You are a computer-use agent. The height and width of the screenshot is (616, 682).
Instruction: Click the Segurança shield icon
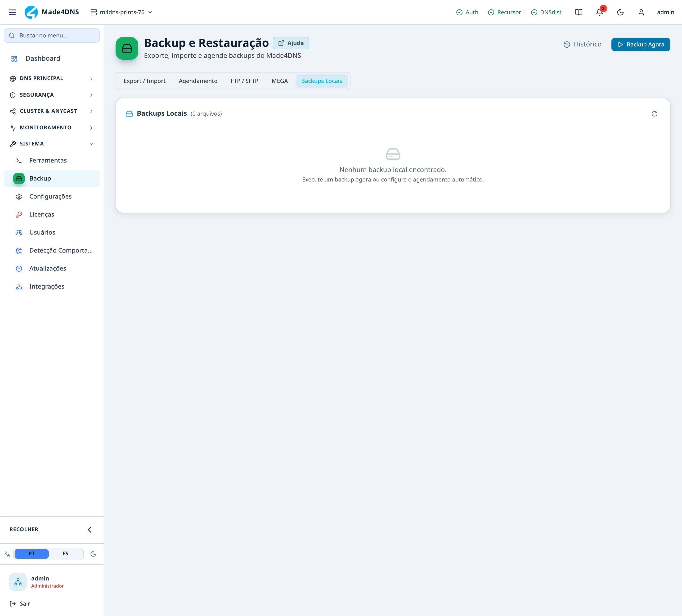[13, 95]
